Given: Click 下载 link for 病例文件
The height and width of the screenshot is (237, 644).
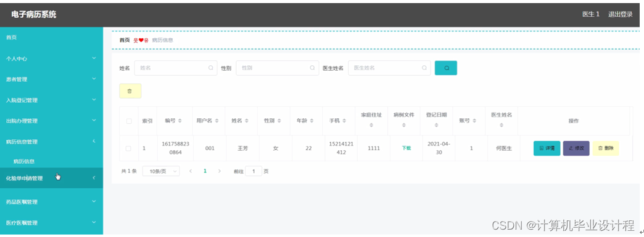Looking at the screenshot, I should click(x=406, y=148).
